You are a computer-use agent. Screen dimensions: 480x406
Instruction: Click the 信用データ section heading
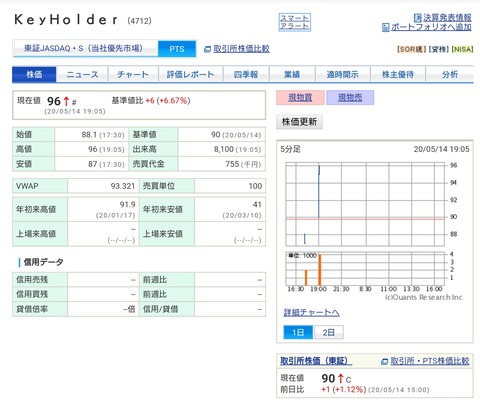coord(43,262)
